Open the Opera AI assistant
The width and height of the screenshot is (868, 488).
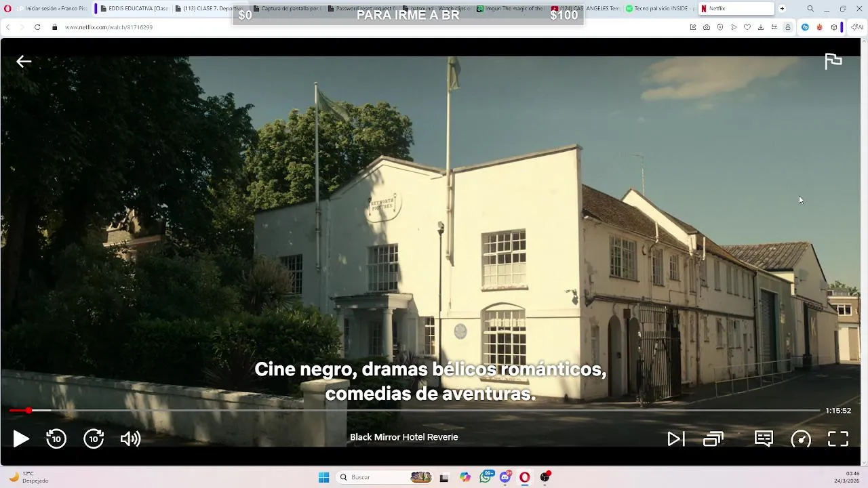pyautogui.click(x=857, y=27)
